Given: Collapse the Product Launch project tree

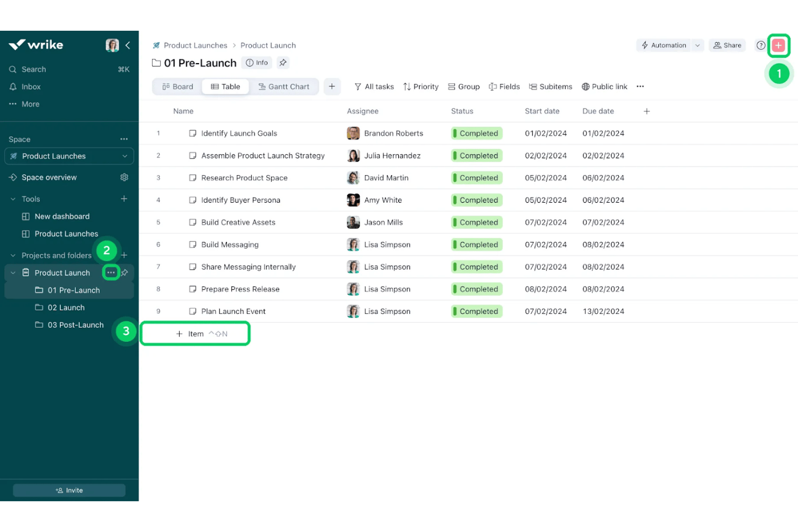Looking at the screenshot, I should (13, 273).
